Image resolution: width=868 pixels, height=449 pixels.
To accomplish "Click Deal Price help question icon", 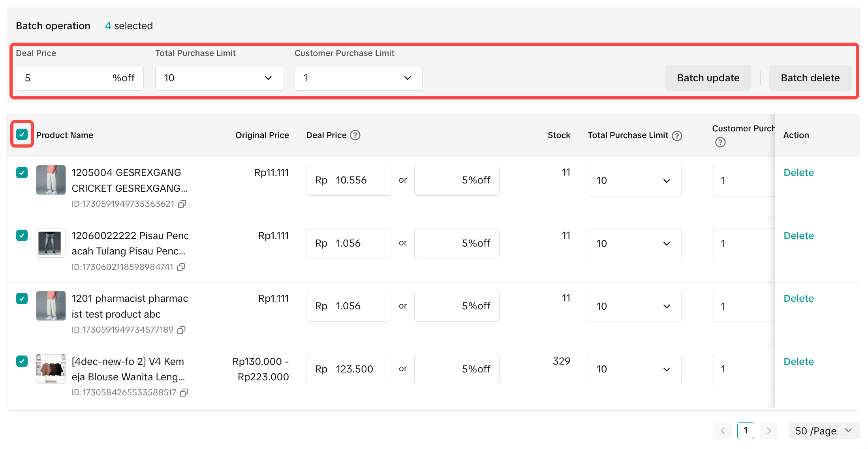I will [x=355, y=135].
